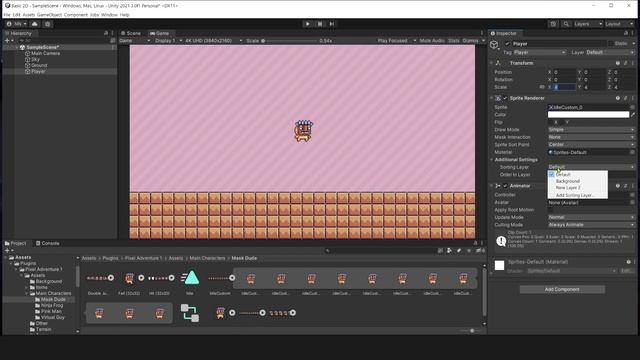
Task: Click the white Color swatch
Action: [588, 115]
